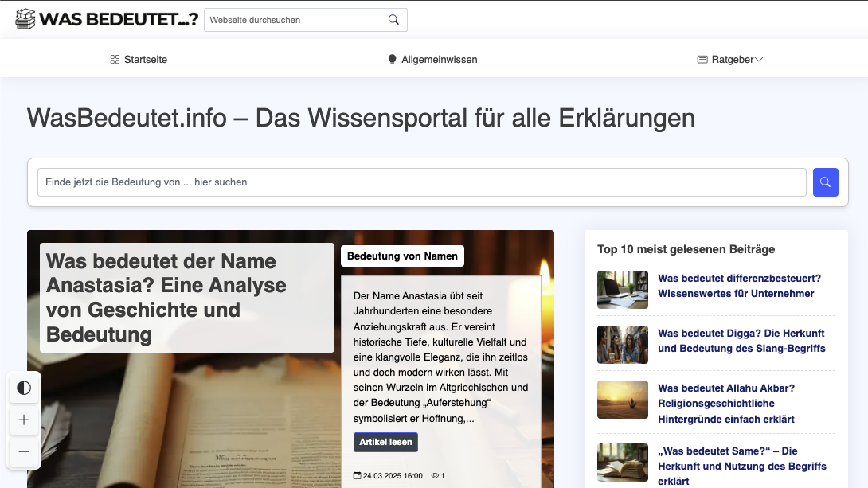The height and width of the screenshot is (488, 868).
Task: Click the Bedeutung von Namen category label
Action: pos(402,256)
